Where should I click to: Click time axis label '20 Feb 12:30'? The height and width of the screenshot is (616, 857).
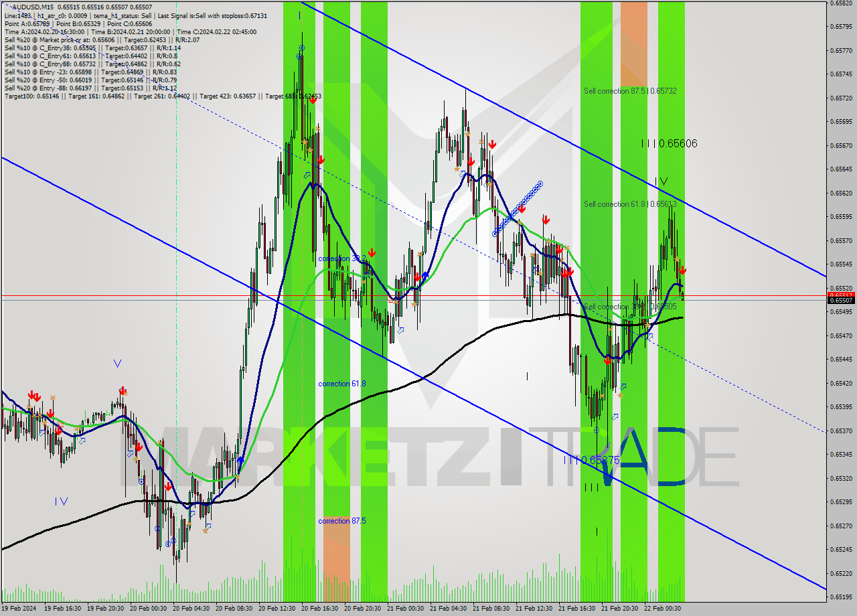tap(277, 609)
